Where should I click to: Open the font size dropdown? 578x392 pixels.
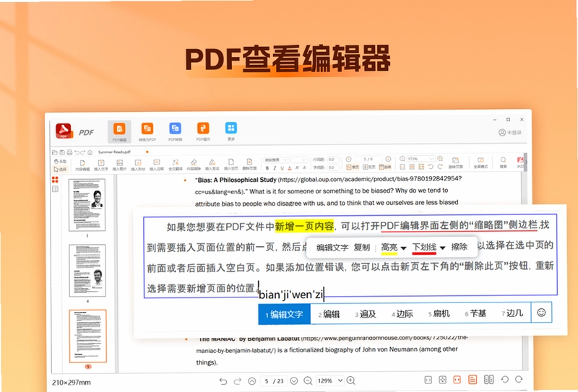299,160
